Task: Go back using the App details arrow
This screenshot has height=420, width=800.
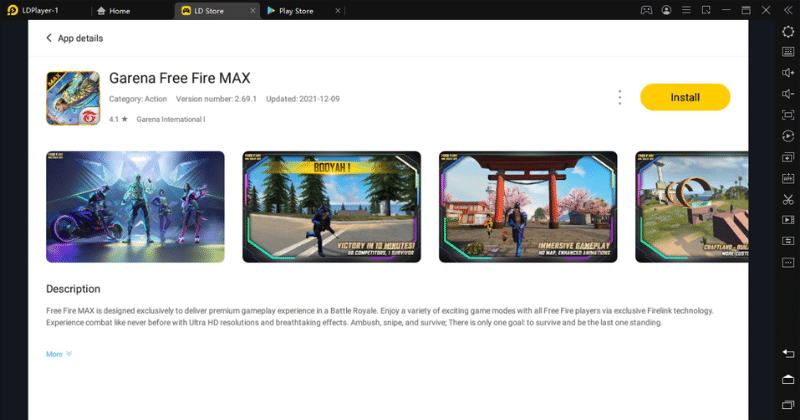Action: click(49, 38)
